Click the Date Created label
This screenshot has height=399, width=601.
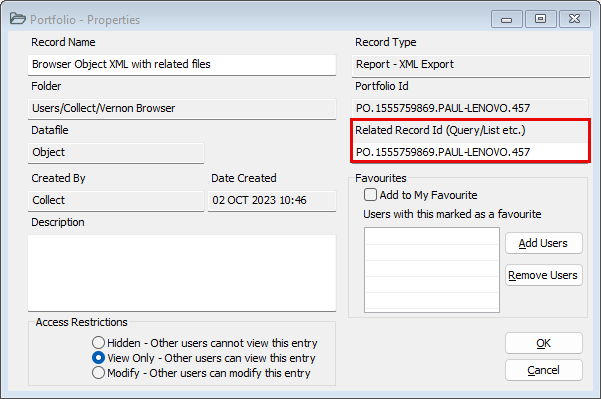244,178
